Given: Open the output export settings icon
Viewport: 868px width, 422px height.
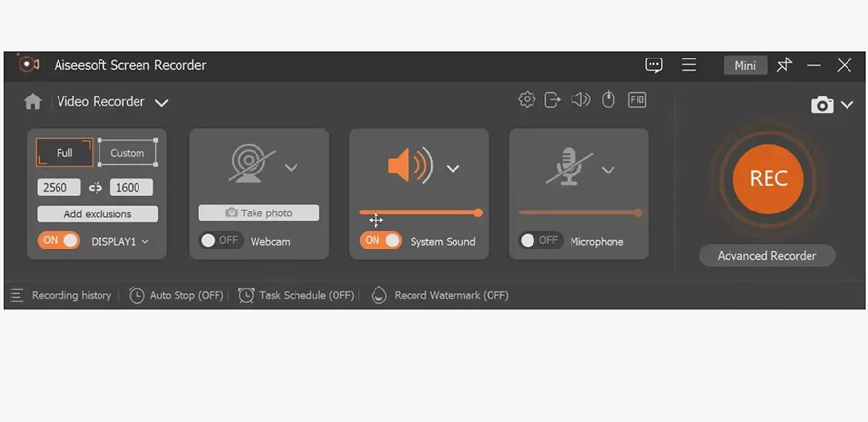Looking at the screenshot, I should point(552,99).
